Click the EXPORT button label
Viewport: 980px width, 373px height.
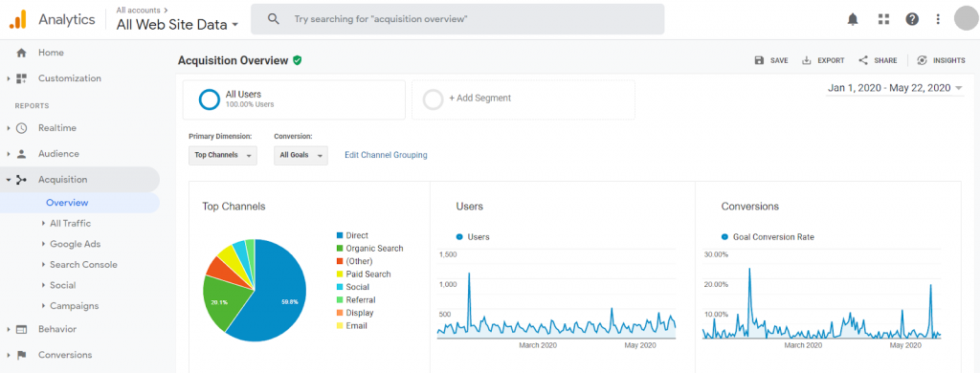click(831, 60)
